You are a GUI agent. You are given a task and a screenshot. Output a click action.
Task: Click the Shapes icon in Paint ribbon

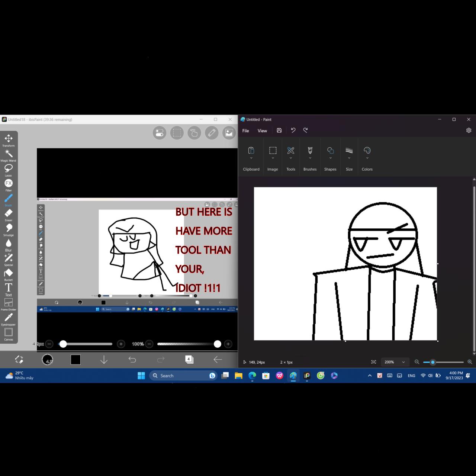pos(330,151)
